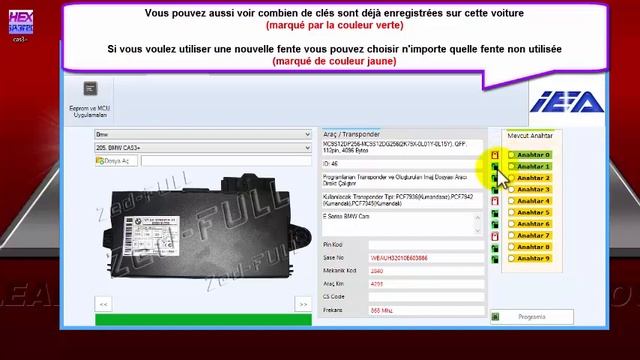
Task: Click the 'Araç / Transponder' heading
Action: pyautogui.click(x=351, y=134)
